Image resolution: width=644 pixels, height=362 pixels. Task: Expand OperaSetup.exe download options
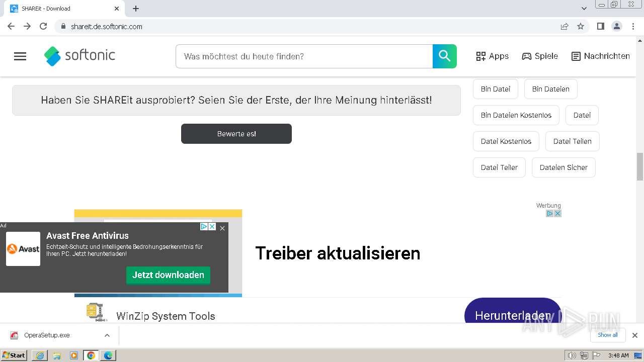pos(107,335)
